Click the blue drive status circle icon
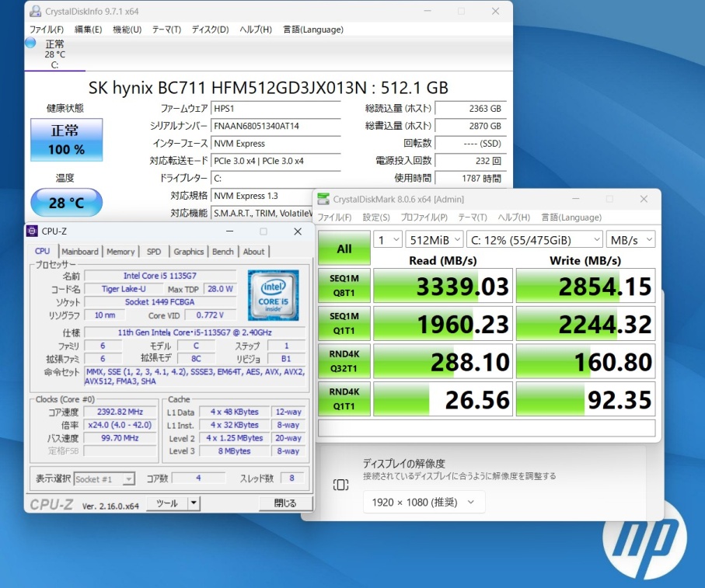 click(30, 43)
